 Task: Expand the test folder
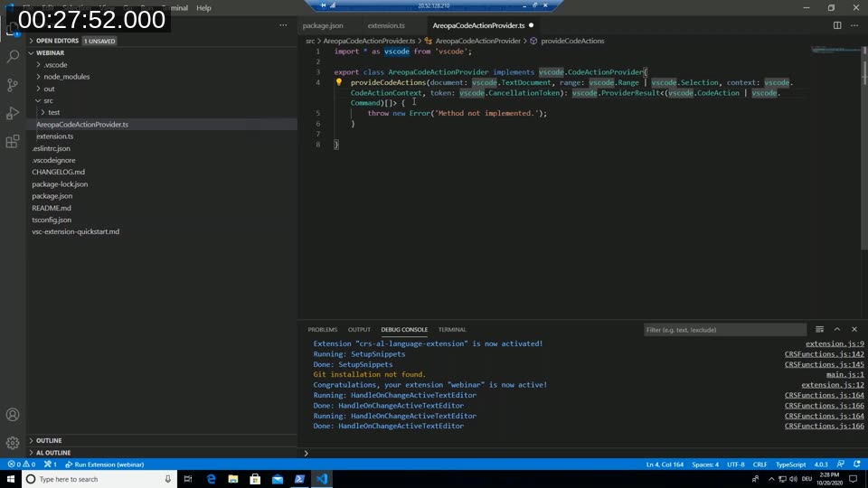[x=53, y=112]
